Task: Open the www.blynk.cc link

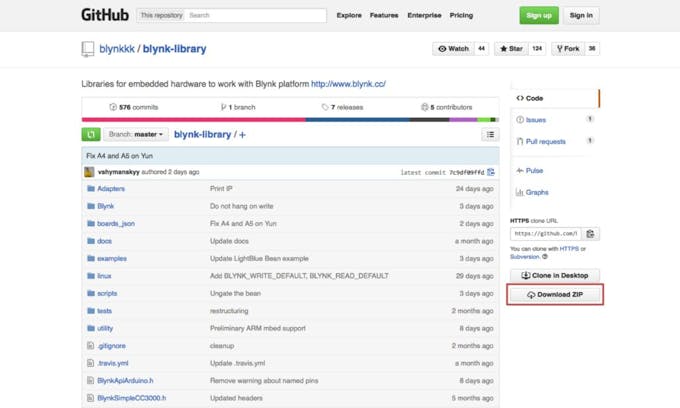Action: (x=348, y=84)
